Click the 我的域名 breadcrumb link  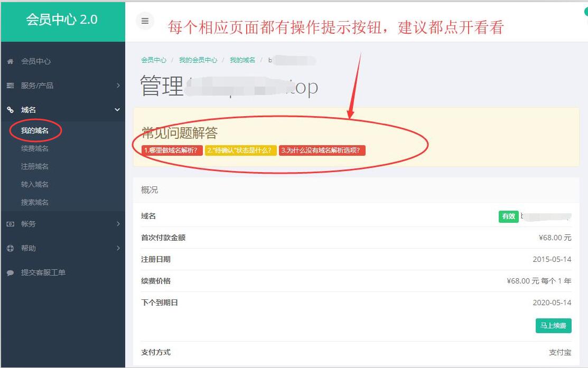(x=242, y=60)
